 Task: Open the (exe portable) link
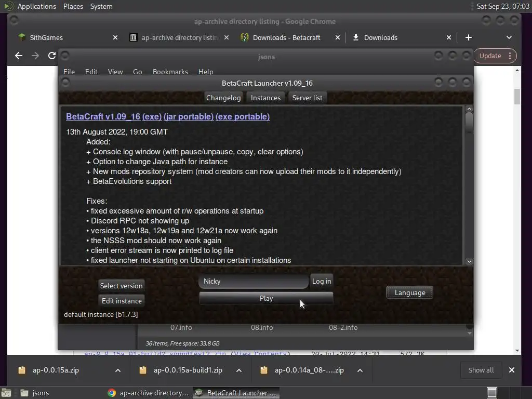(243, 117)
